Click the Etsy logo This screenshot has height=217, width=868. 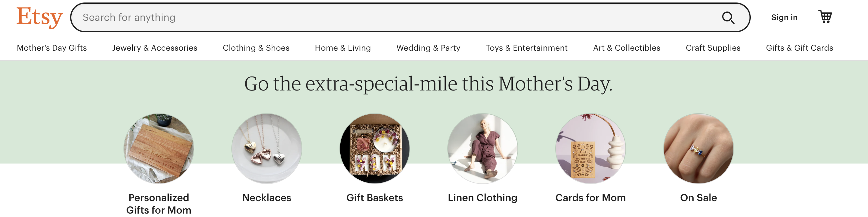tap(39, 17)
